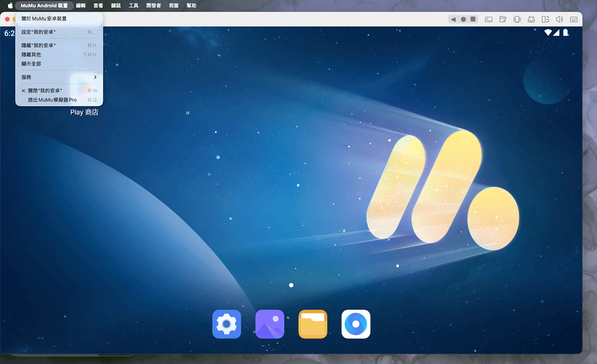Launch the Settings gear app in dock
Image resolution: width=597 pixels, height=364 pixels.
pos(226,324)
